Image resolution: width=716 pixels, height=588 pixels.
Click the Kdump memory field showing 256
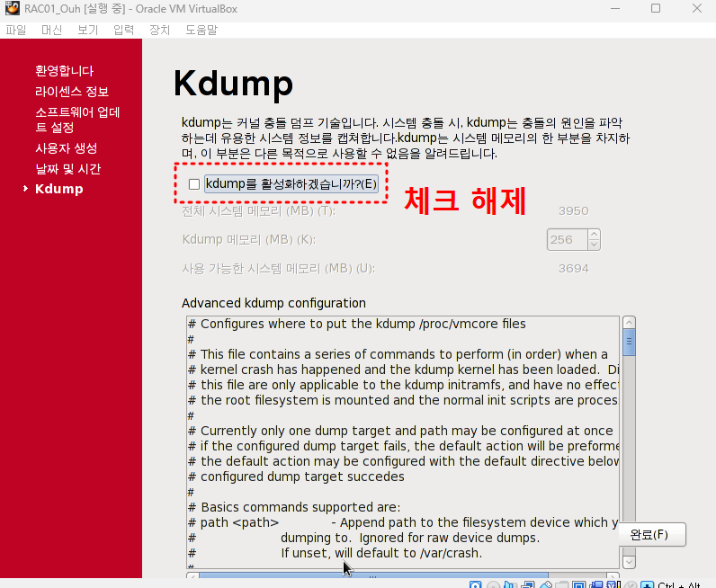point(568,240)
